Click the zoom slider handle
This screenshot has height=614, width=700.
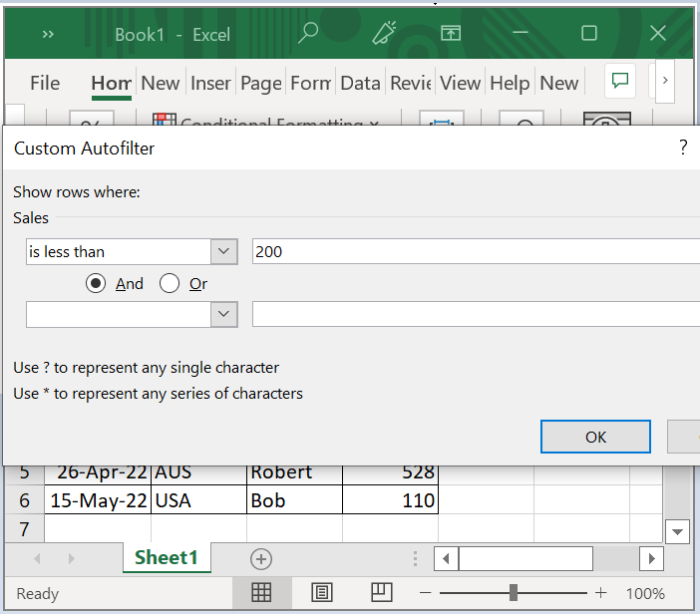tap(513, 593)
